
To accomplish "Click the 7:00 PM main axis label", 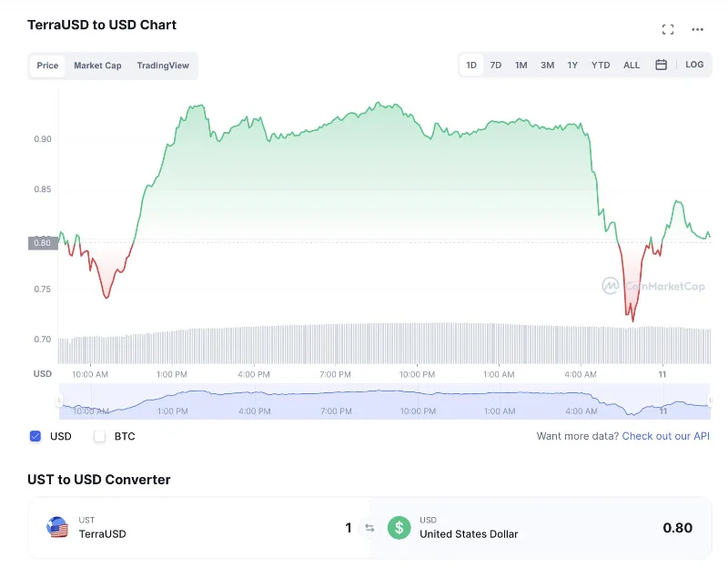I will [x=335, y=374].
